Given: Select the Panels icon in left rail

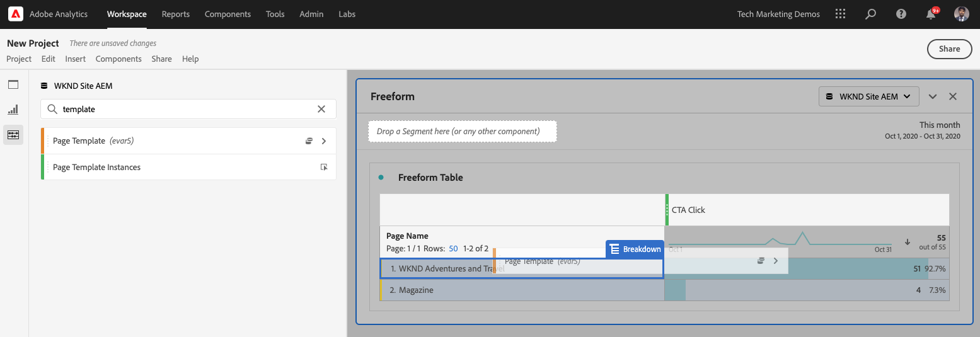Looking at the screenshot, I should click(13, 84).
